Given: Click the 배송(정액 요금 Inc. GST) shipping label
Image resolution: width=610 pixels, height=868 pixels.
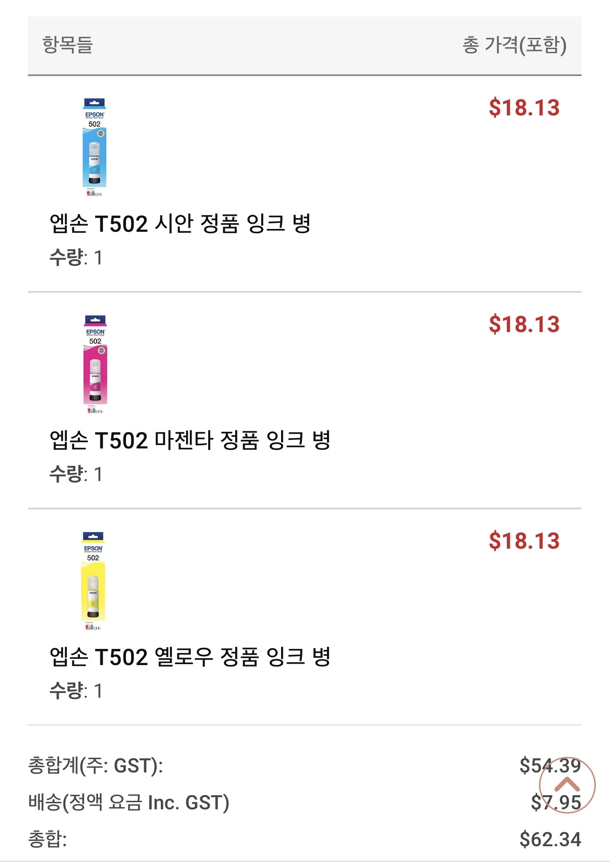Looking at the screenshot, I should coord(129,802).
